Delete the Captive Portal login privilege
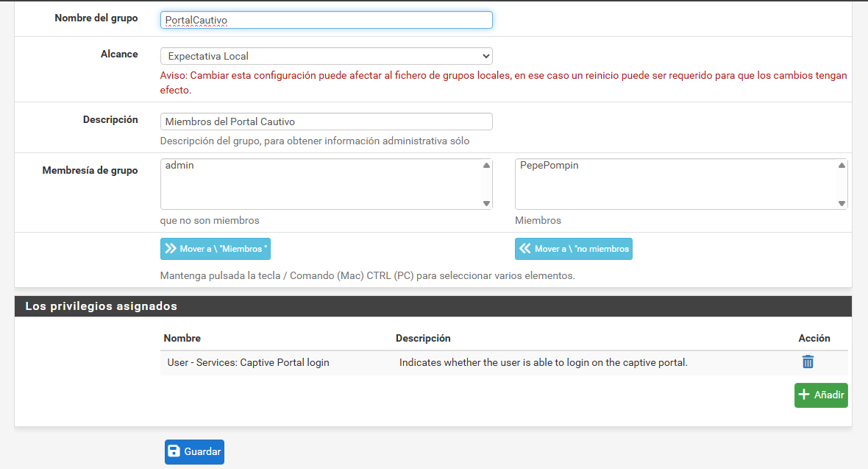The width and height of the screenshot is (868, 469). (808, 362)
